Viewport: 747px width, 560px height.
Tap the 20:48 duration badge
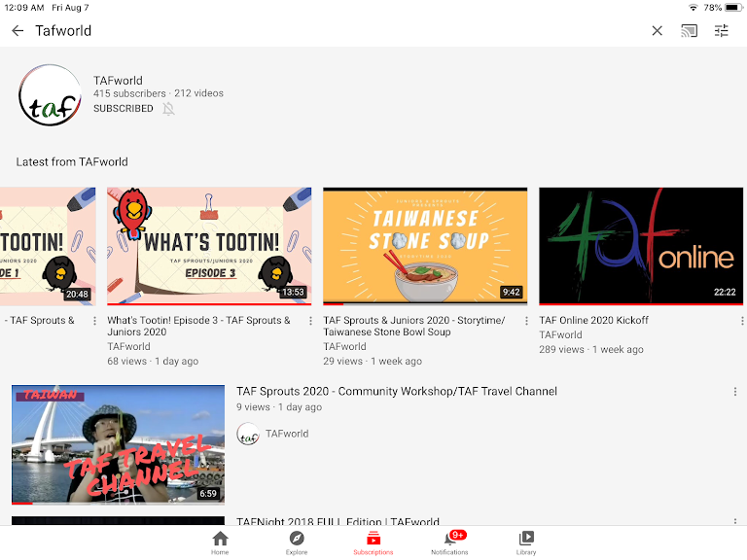click(x=77, y=294)
